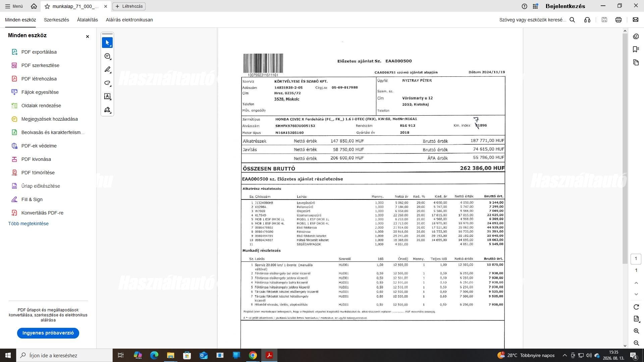Open the Menü hamburger menu
Screen dimensions: 644x362
(x=14, y=6)
